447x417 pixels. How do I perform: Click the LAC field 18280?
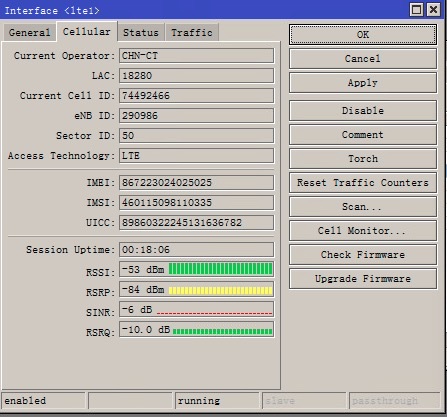click(197, 76)
